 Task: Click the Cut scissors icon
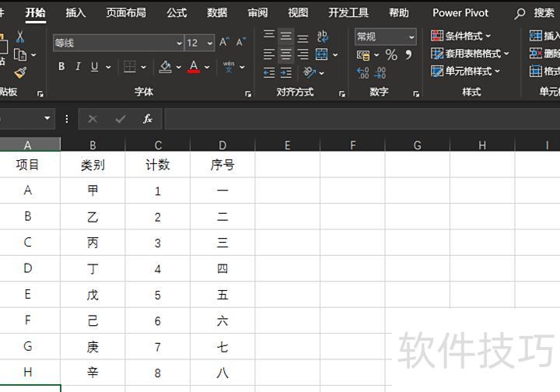(19, 37)
